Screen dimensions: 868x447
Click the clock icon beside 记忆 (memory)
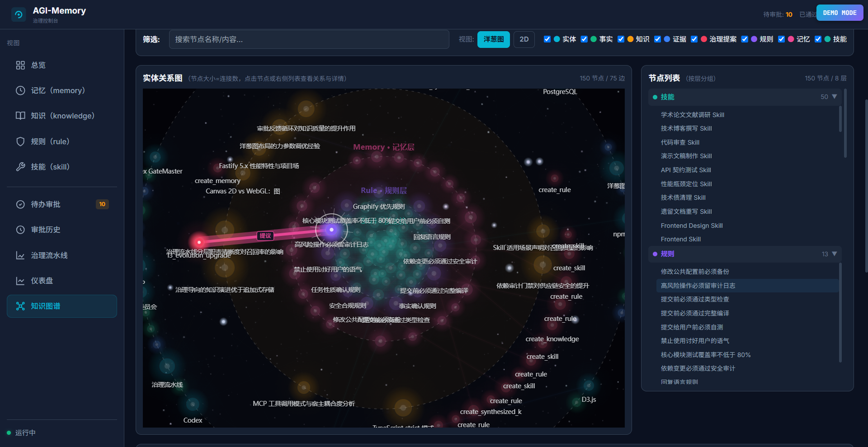pos(20,90)
